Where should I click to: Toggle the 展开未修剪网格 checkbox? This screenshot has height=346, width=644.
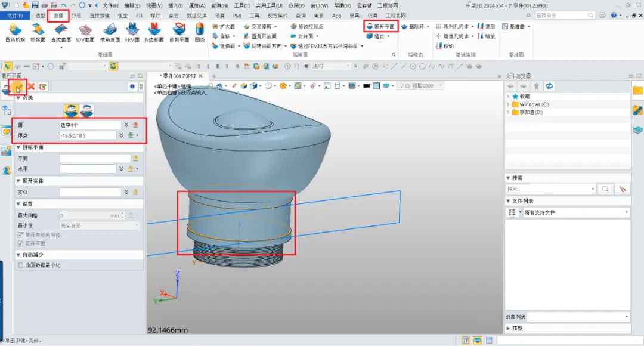[21, 235]
